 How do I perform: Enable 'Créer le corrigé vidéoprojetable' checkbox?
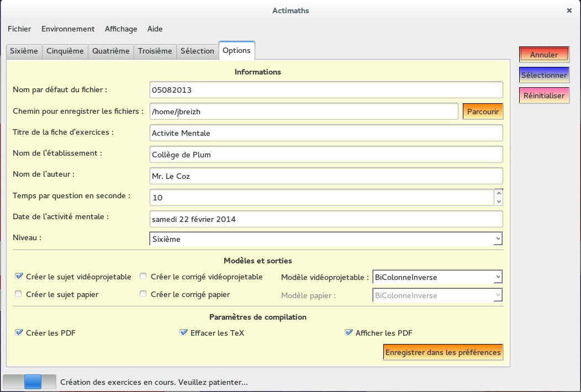tap(144, 277)
